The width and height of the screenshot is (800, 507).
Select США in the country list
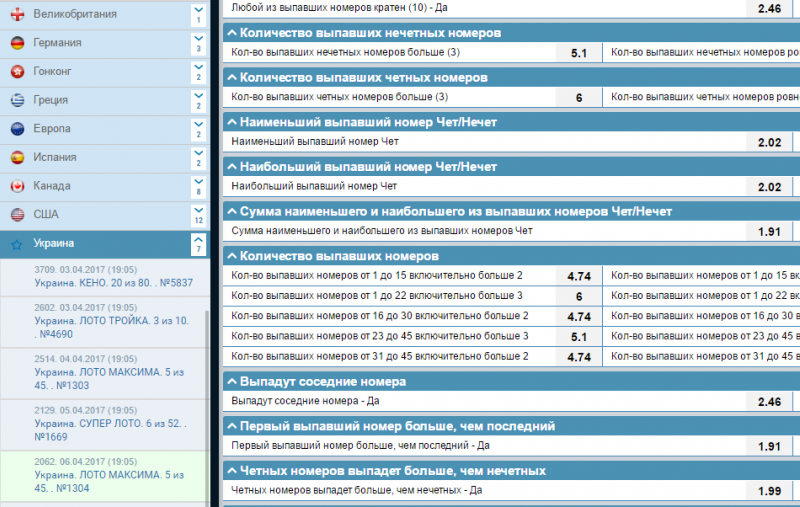[x=46, y=215]
